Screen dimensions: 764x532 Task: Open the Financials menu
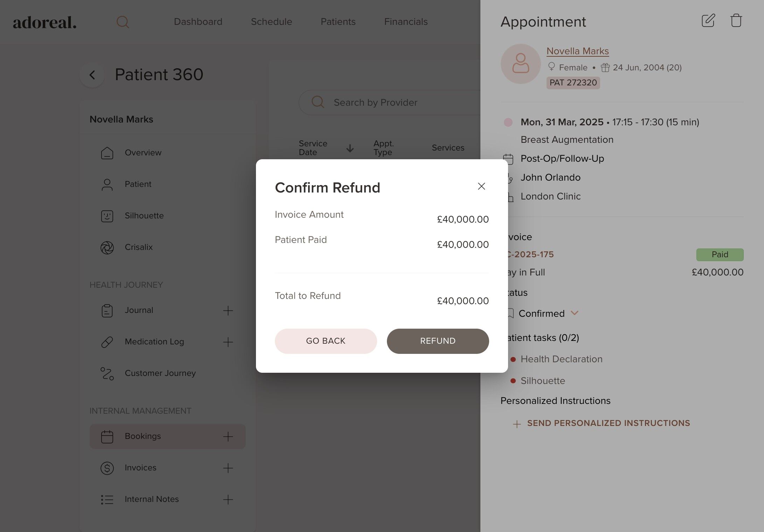point(406,22)
